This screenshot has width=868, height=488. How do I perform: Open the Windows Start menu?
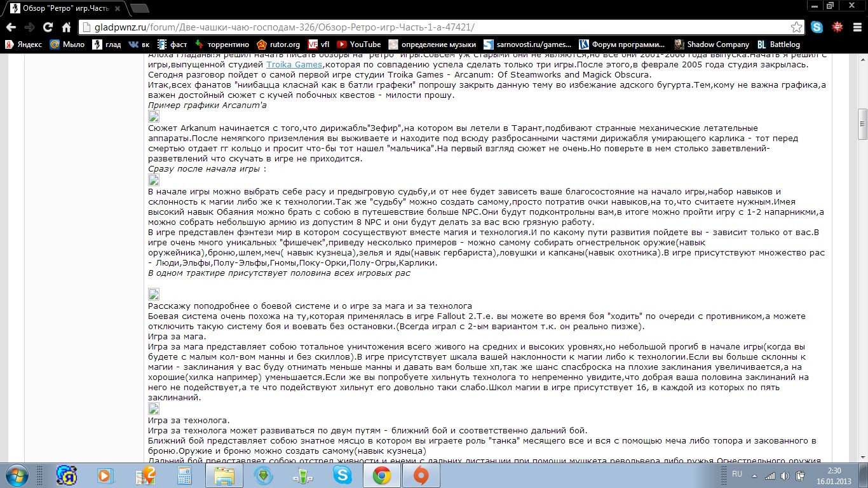point(16,475)
